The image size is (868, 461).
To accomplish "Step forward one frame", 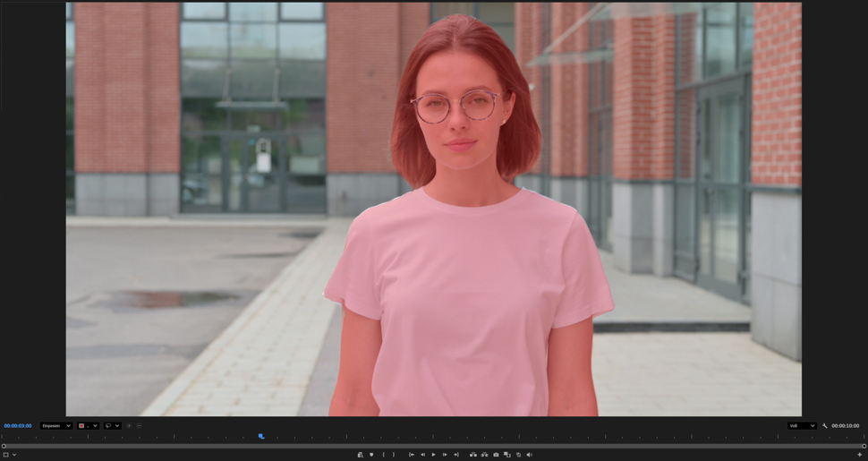I will click(445, 455).
